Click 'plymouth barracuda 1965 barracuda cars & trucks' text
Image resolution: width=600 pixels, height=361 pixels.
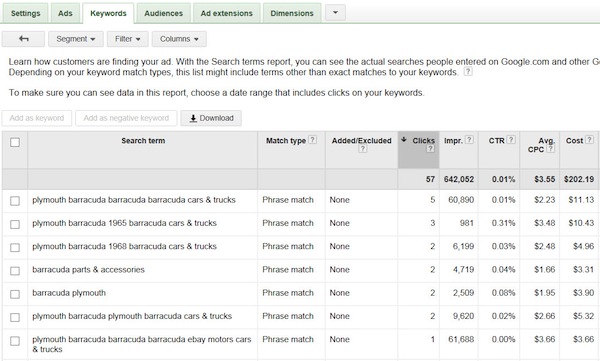tap(124, 223)
